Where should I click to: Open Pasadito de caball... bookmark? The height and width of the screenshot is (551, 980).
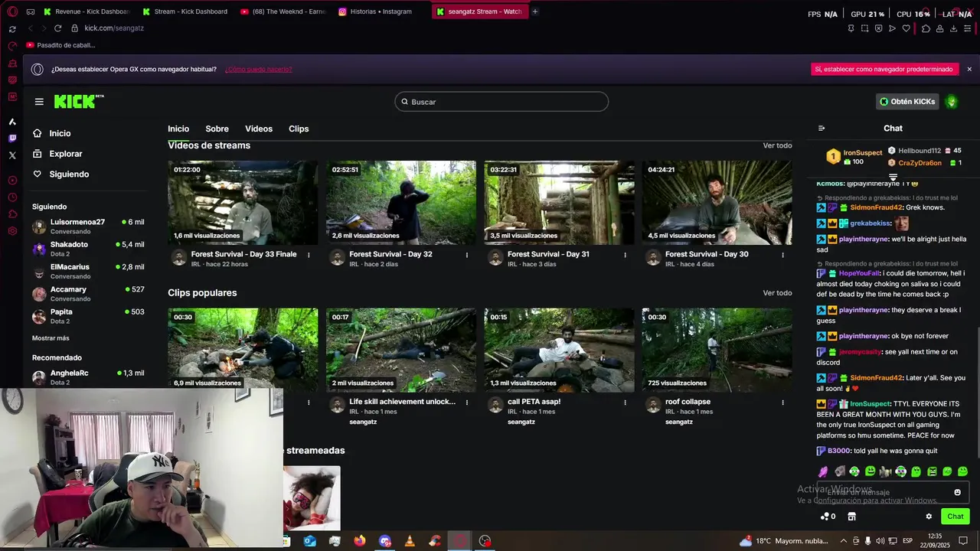(60, 45)
